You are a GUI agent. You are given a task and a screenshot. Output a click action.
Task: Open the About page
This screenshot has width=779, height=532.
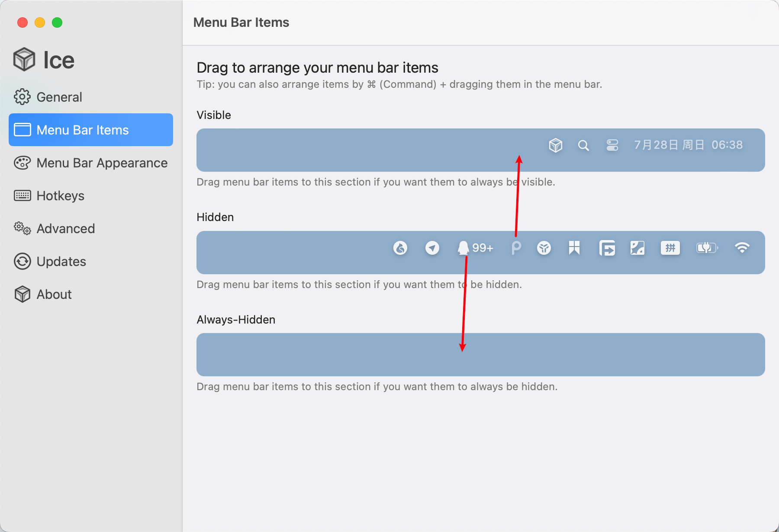[54, 294]
